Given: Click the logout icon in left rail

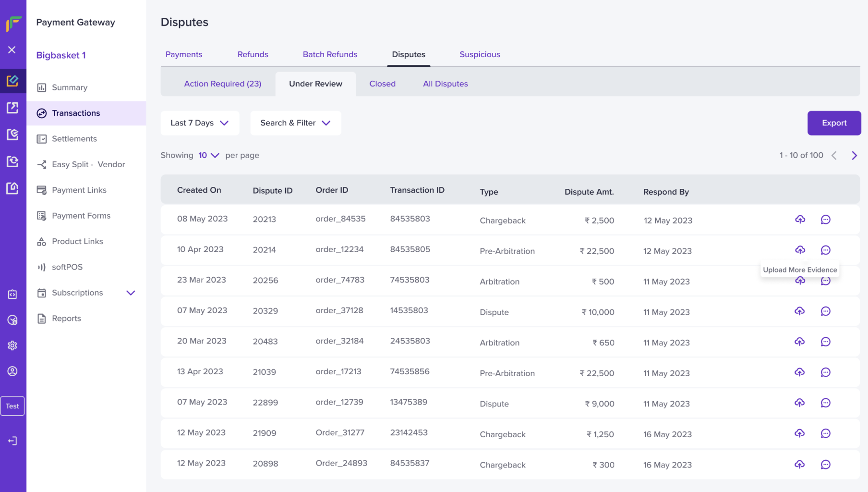Looking at the screenshot, I should (12, 441).
